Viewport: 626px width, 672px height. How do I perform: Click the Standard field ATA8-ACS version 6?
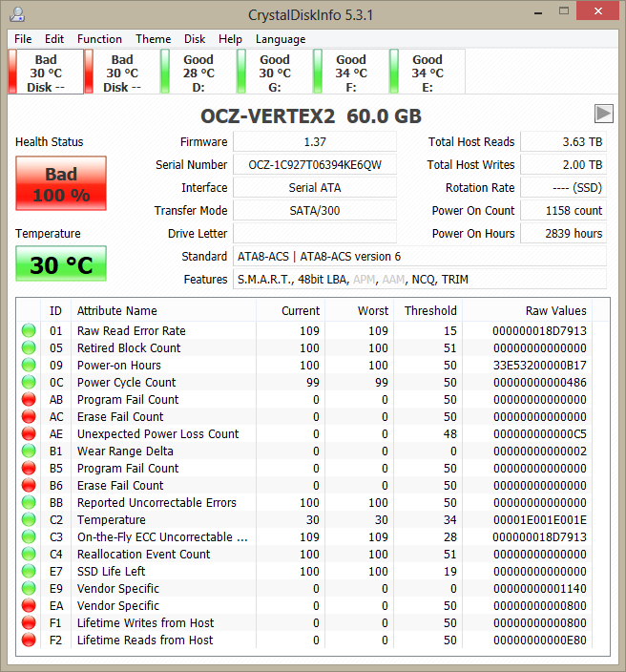[x=420, y=257]
